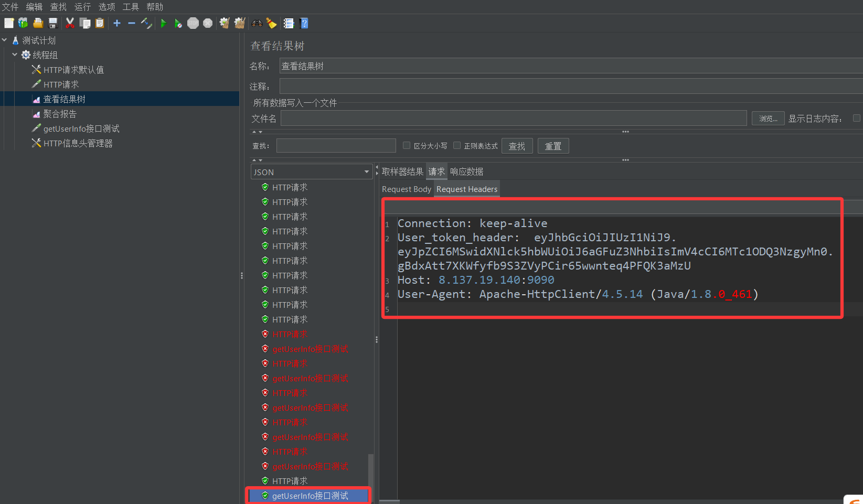Click the Reset Search yellow broom icon
Screen dimensions: 863x504
[x=272, y=23]
